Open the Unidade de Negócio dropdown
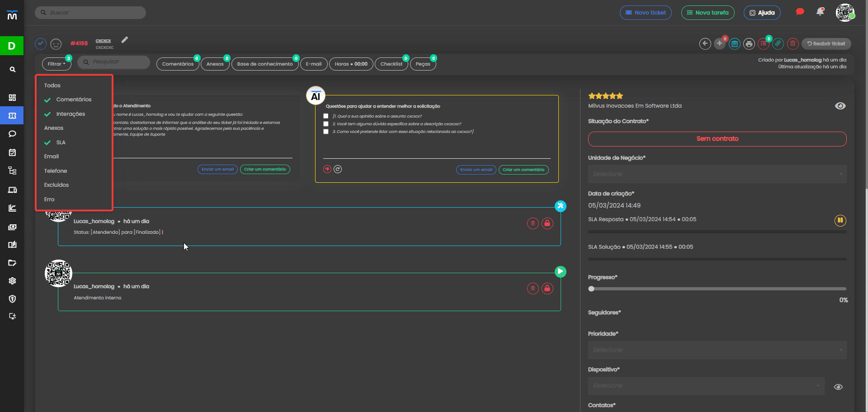868x412 pixels. 717,174
